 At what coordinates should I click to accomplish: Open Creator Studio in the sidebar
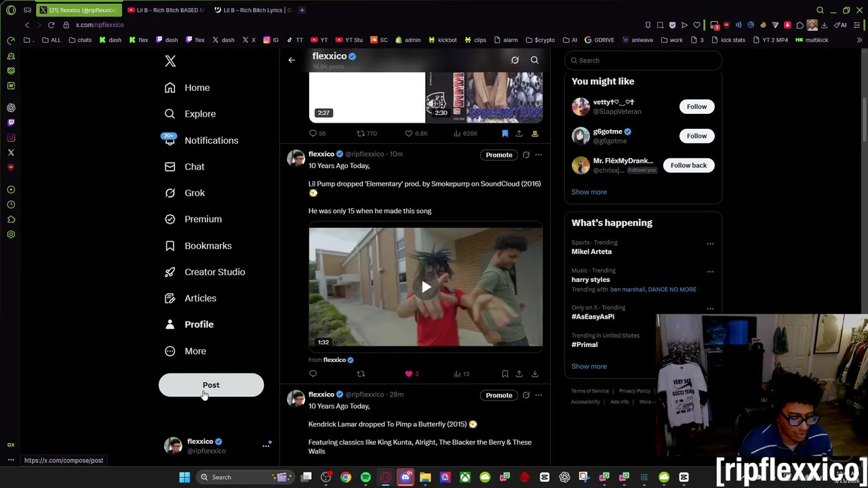pyautogui.click(x=205, y=272)
